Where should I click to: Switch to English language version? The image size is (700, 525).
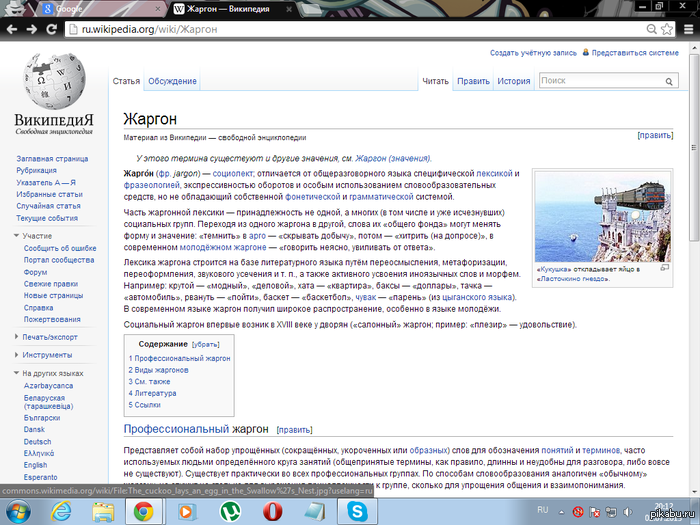click(x=35, y=465)
